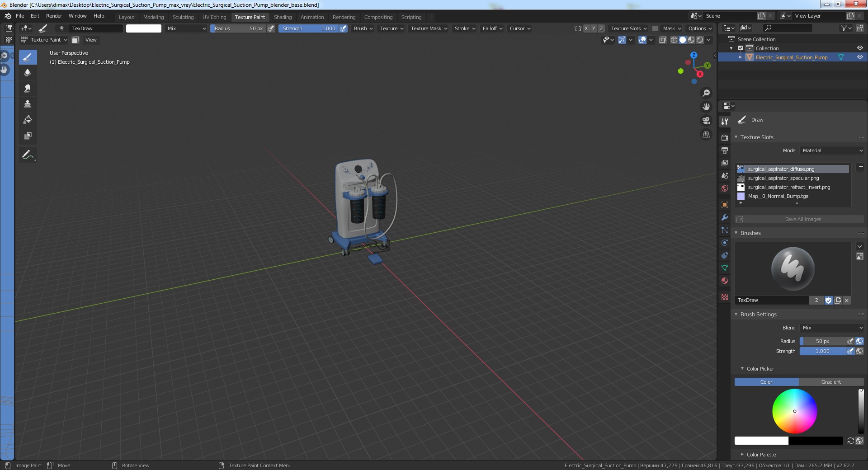Open the Texture properties checker icon

click(725, 297)
